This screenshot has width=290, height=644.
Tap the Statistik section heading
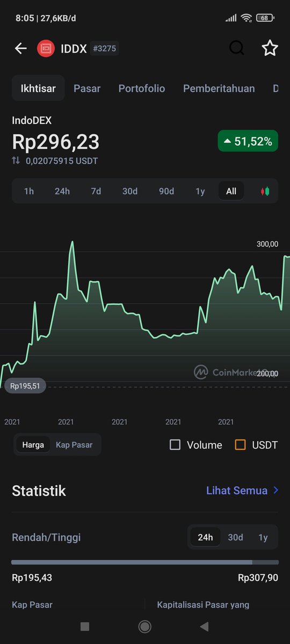[x=39, y=491]
